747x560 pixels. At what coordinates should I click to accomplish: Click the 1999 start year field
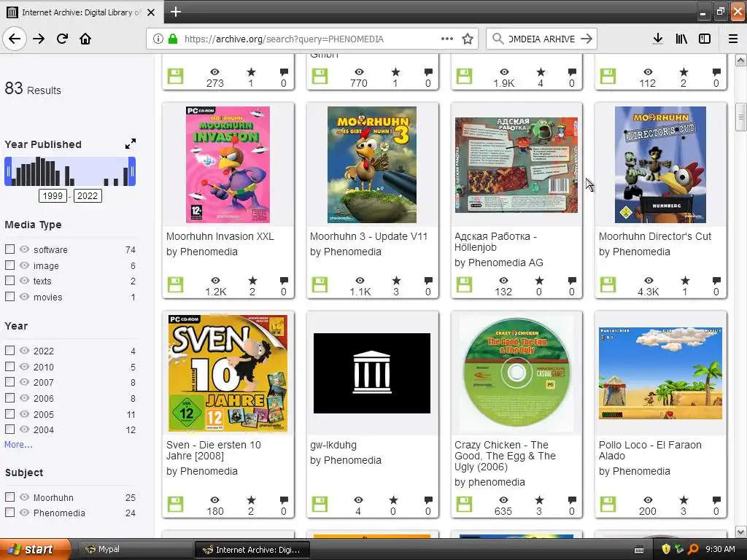(x=53, y=195)
